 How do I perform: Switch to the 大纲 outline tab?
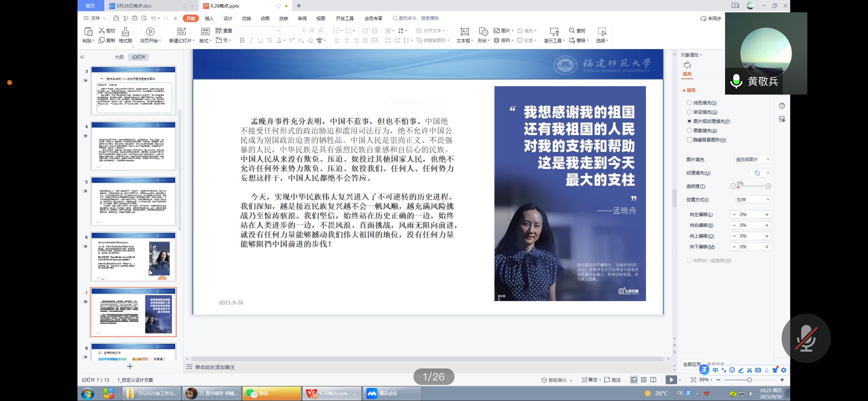[119, 57]
